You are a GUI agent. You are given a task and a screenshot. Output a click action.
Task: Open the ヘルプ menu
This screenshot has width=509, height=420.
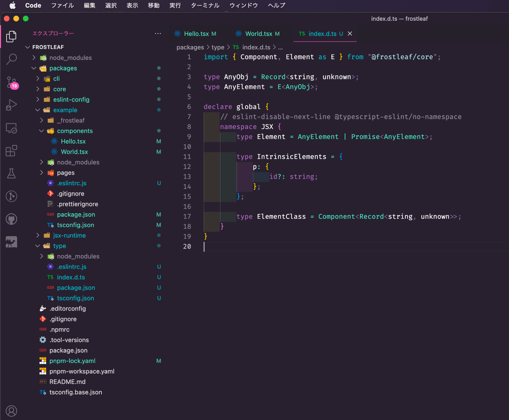[x=276, y=5]
